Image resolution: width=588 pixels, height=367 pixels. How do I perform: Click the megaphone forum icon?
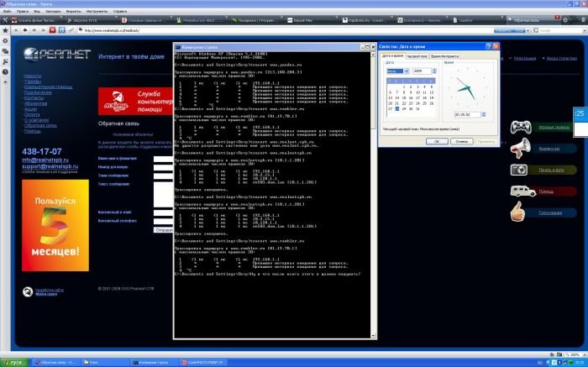[521, 149]
